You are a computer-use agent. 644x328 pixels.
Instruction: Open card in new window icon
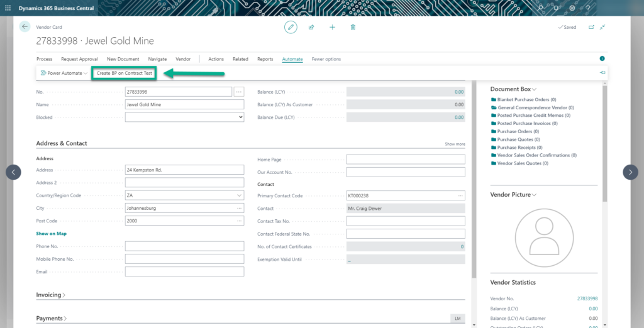591,27
